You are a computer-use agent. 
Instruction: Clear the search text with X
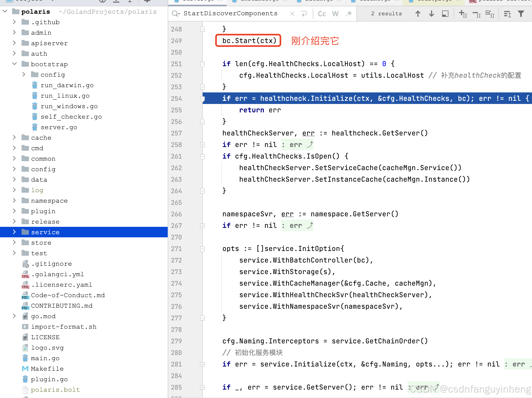point(292,14)
